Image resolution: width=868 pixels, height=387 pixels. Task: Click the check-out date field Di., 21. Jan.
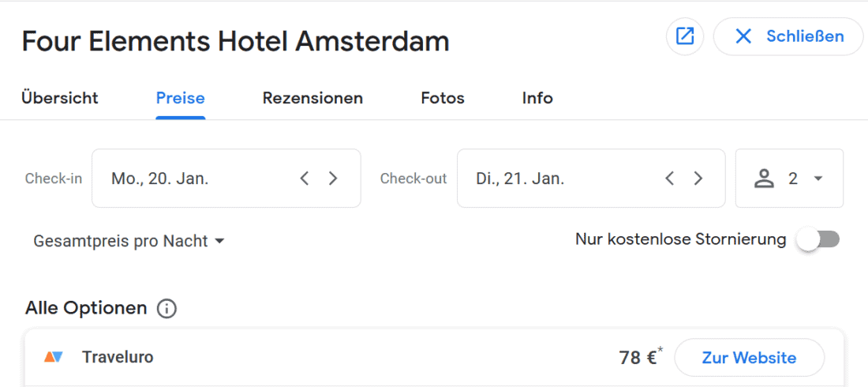tap(552, 178)
